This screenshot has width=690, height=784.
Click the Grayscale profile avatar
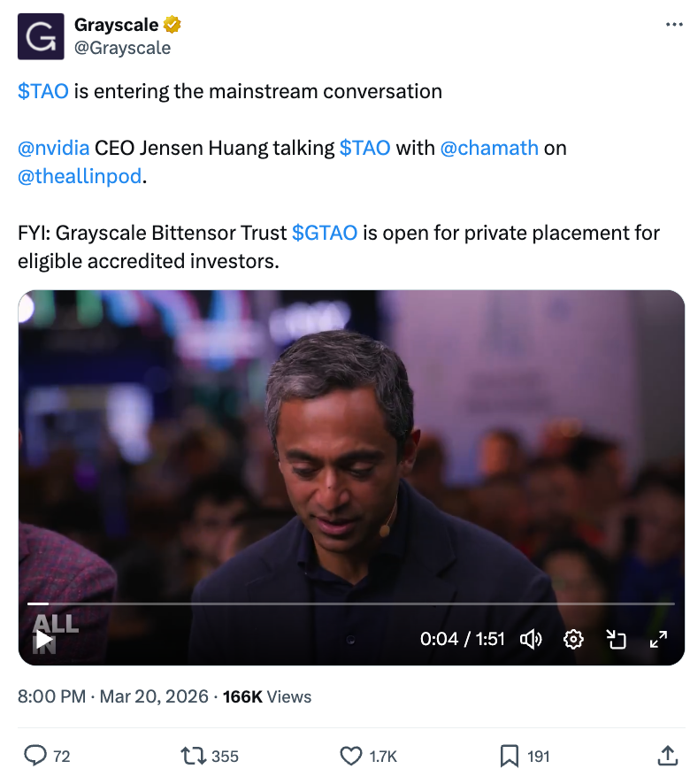pyautogui.click(x=41, y=36)
